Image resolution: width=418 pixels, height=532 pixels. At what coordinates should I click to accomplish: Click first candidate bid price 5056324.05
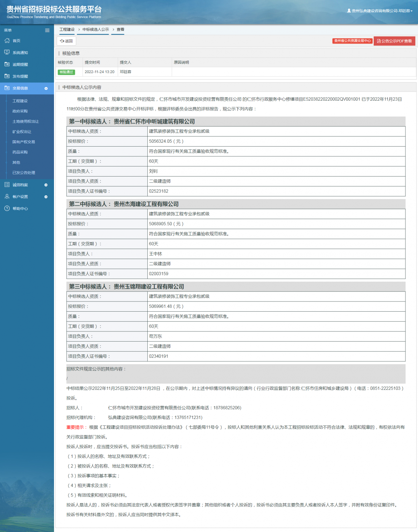pos(166,141)
